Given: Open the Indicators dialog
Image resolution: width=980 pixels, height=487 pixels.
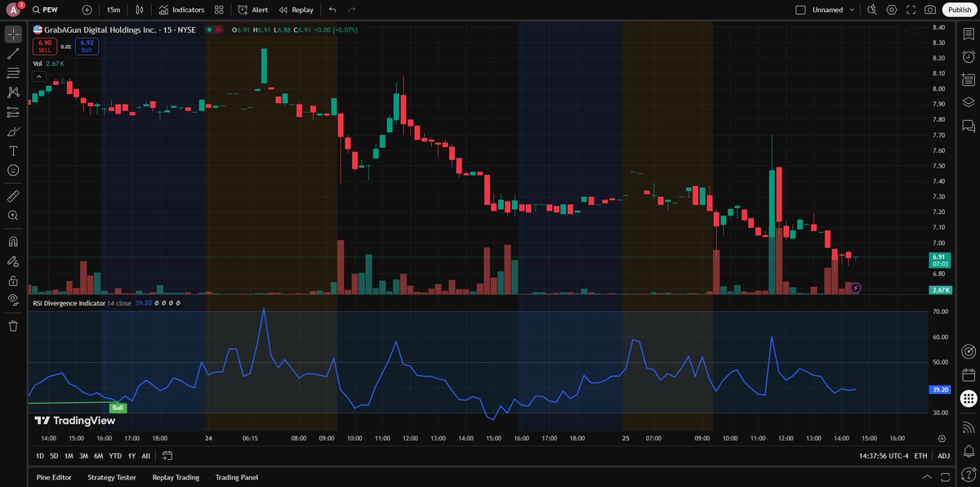Looking at the screenshot, I should tap(182, 10).
